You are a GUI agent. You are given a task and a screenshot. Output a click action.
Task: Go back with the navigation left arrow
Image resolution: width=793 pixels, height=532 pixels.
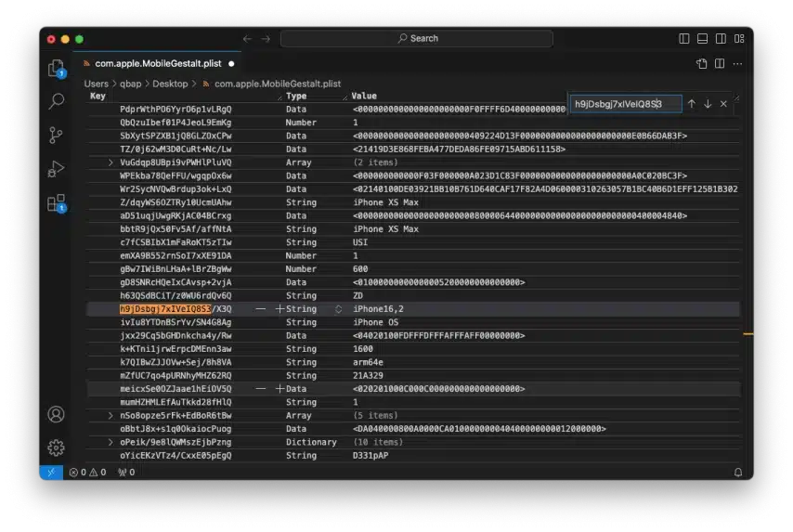(x=247, y=38)
